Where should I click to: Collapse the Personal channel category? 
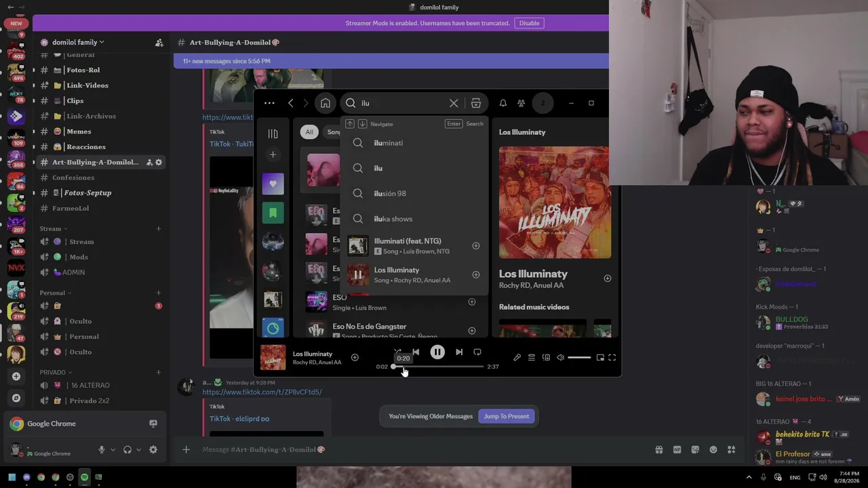point(55,293)
